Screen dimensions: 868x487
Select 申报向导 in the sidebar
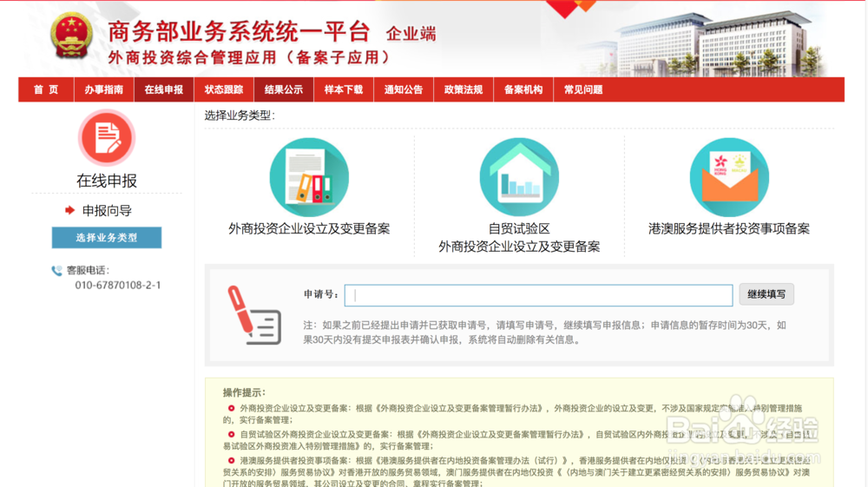point(107,210)
